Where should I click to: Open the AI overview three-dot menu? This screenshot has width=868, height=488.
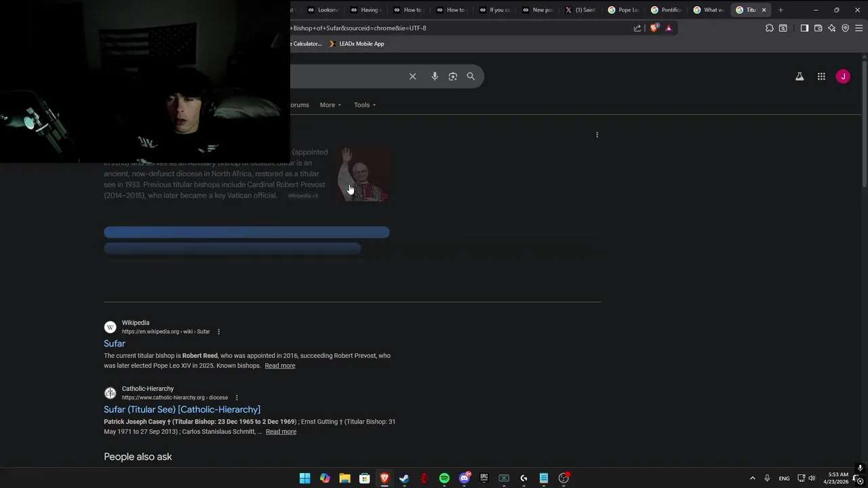597,135
